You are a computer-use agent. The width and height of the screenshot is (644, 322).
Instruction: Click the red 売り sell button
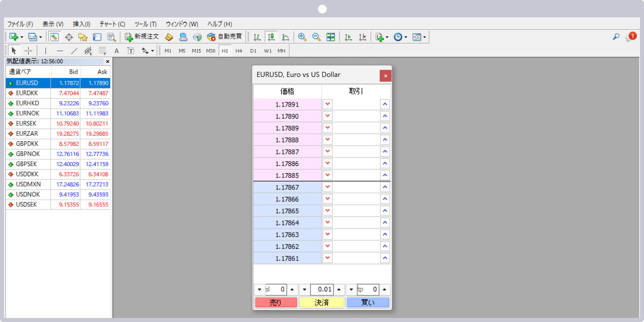pyautogui.click(x=276, y=303)
